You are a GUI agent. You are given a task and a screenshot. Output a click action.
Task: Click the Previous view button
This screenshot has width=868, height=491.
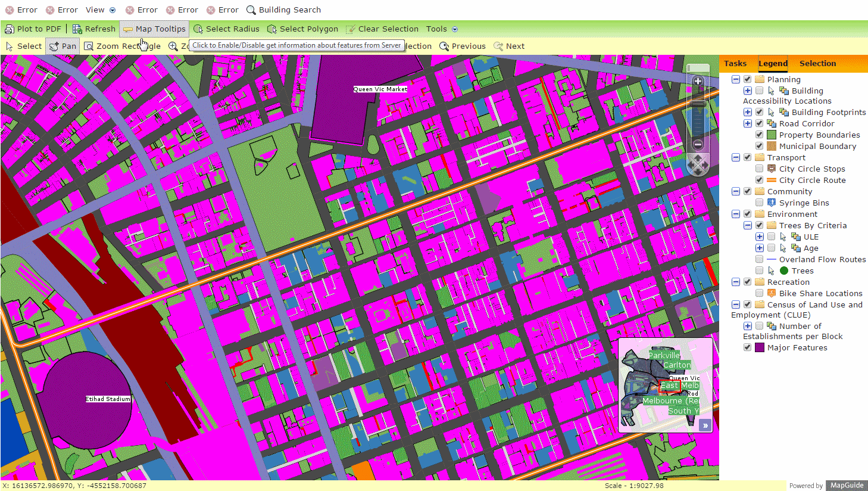point(463,46)
